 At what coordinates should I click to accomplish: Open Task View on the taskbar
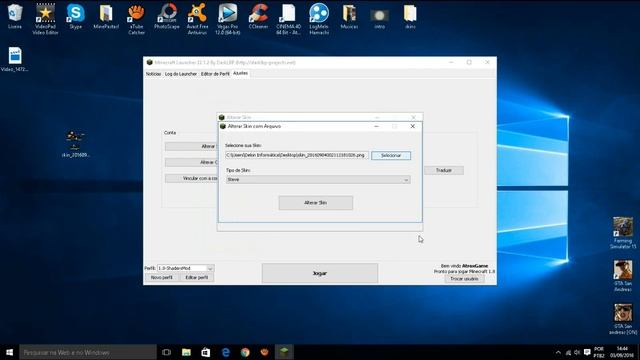coord(167,352)
